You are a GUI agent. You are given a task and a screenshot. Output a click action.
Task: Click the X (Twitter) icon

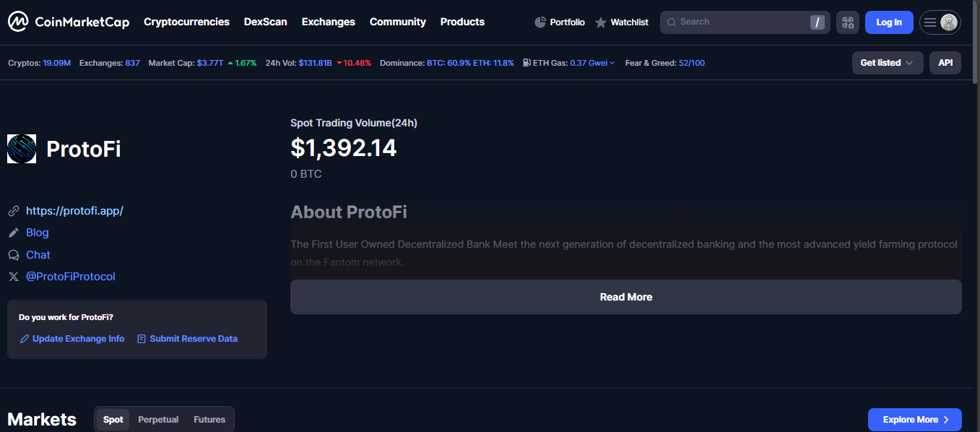coord(13,277)
